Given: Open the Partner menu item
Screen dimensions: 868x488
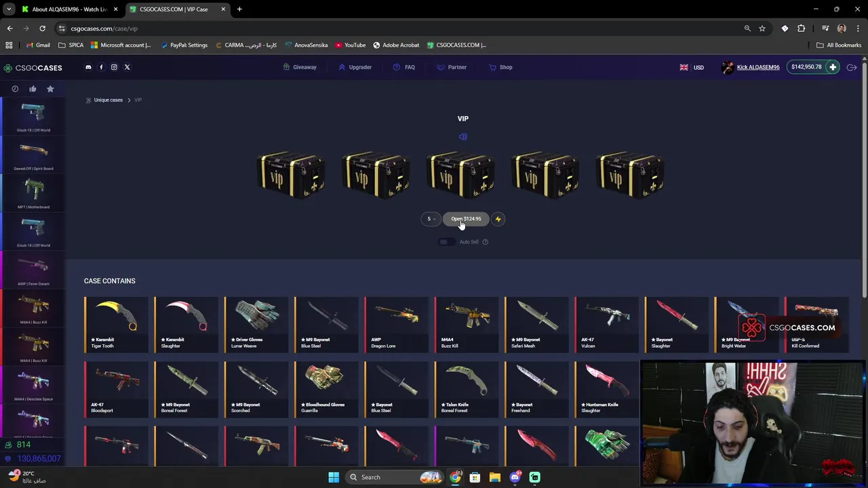Looking at the screenshot, I should [452, 67].
